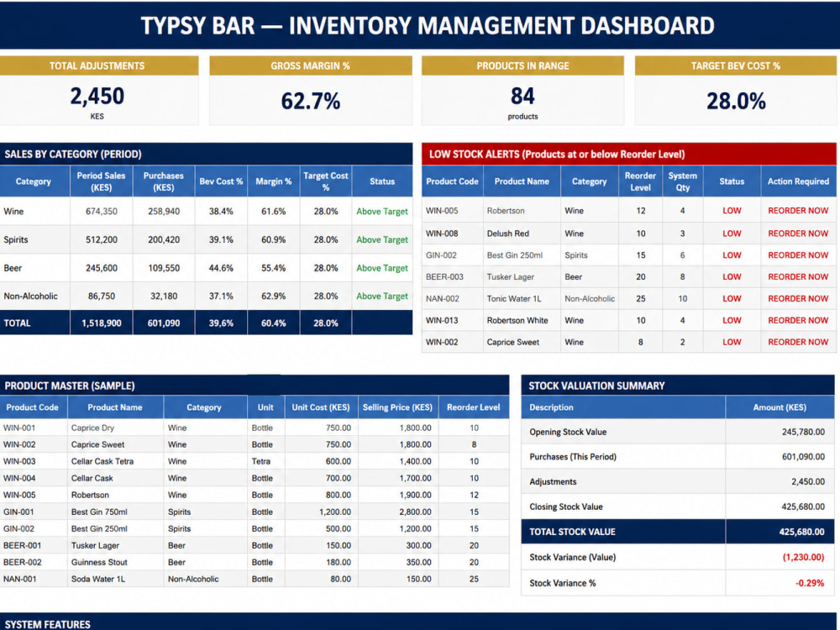Click the total purchases 601,090 cell in Sales table

click(x=164, y=323)
